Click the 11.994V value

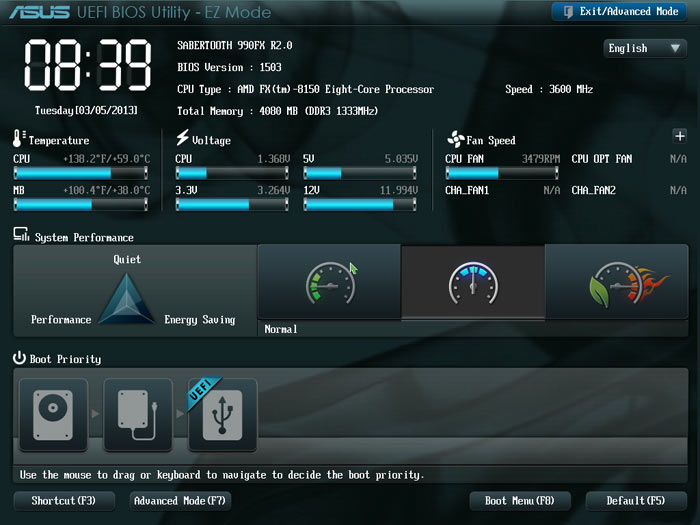[x=399, y=191]
